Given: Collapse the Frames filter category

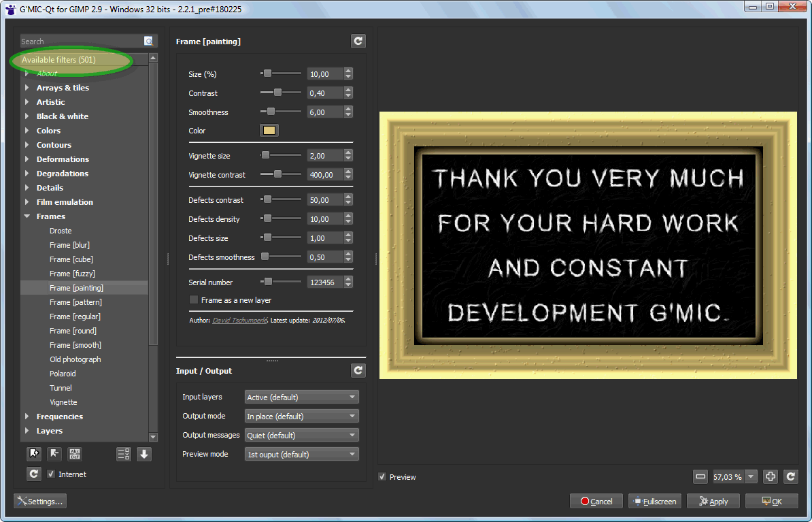Looking at the screenshot, I should 27,216.
